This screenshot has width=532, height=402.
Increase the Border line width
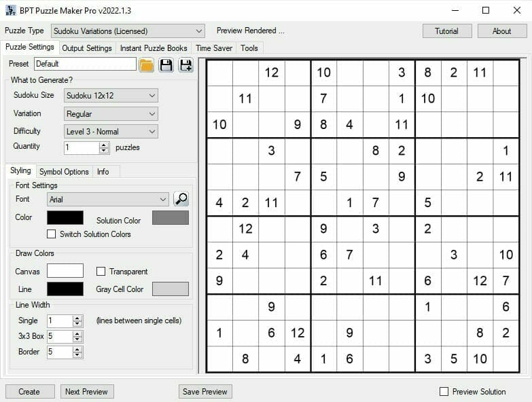[x=77, y=350]
